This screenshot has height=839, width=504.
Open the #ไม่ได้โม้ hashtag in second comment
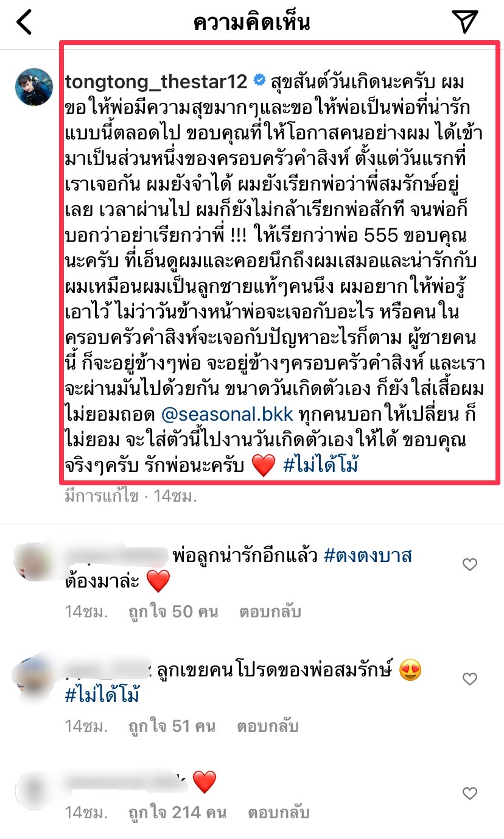point(102,695)
